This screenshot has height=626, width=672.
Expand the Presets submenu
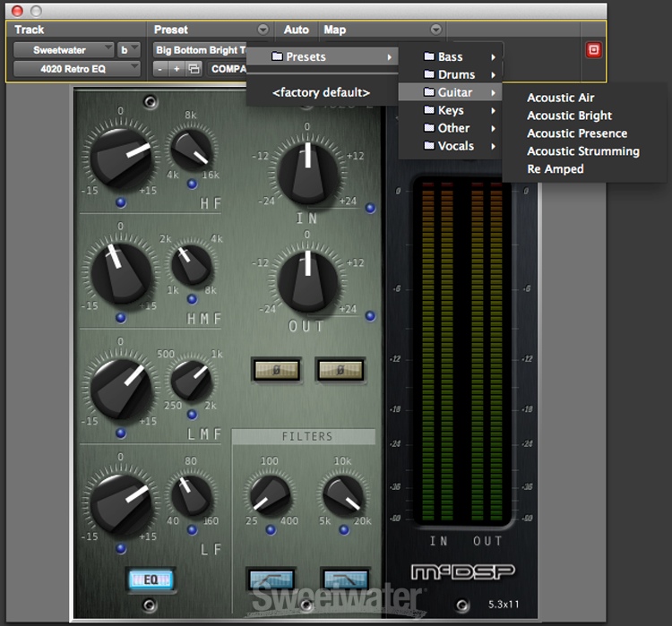[x=323, y=56]
